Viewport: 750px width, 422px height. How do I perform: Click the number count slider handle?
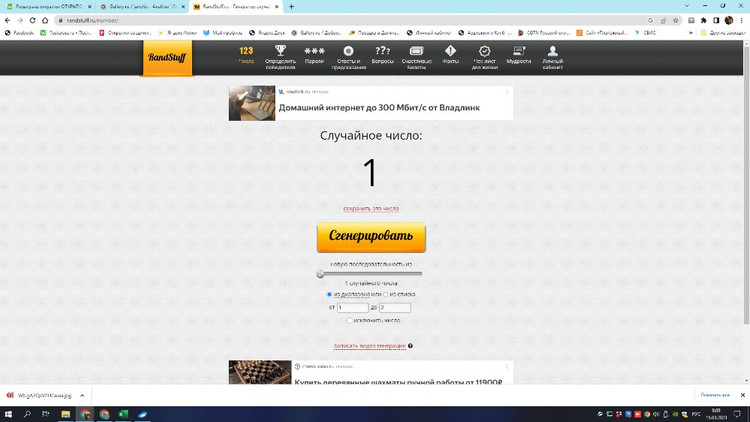(x=321, y=273)
